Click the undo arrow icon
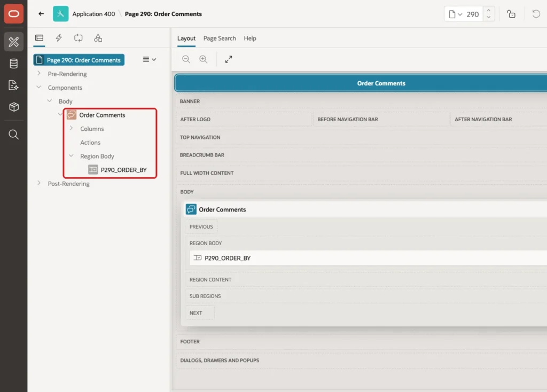 [x=536, y=14]
